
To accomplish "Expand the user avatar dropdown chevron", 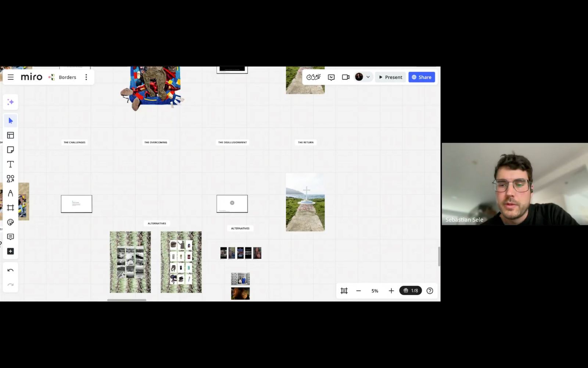I will (x=368, y=77).
